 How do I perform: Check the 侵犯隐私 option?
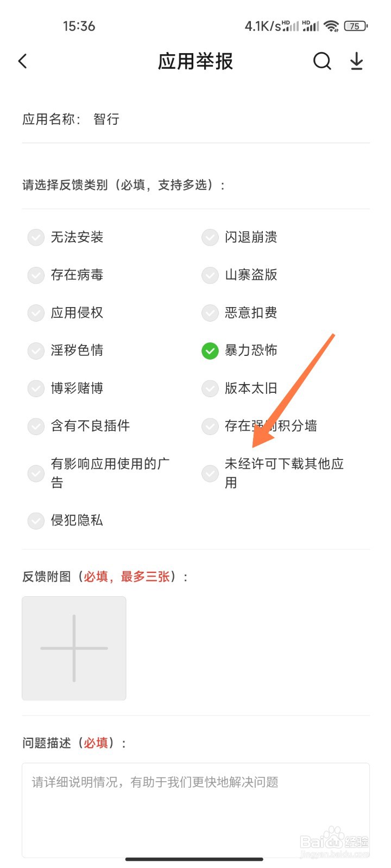tap(36, 521)
